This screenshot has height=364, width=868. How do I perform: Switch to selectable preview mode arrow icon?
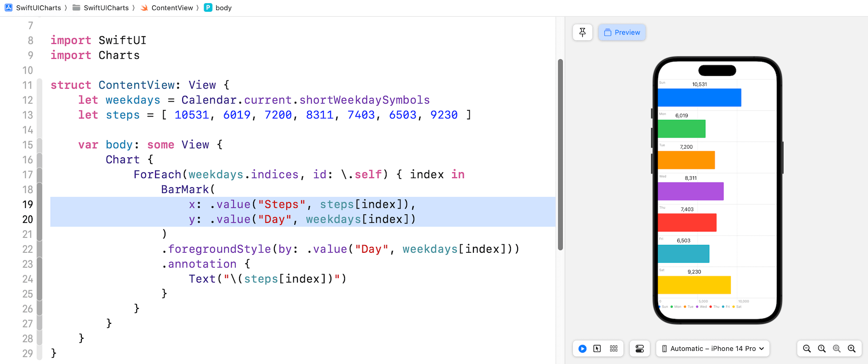click(x=597, y=349)
